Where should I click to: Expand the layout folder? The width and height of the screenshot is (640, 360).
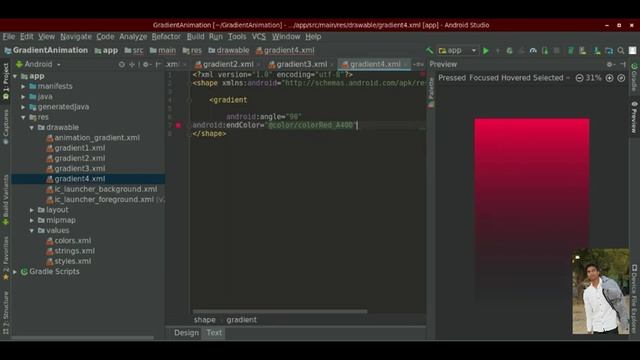pos(32,210)
